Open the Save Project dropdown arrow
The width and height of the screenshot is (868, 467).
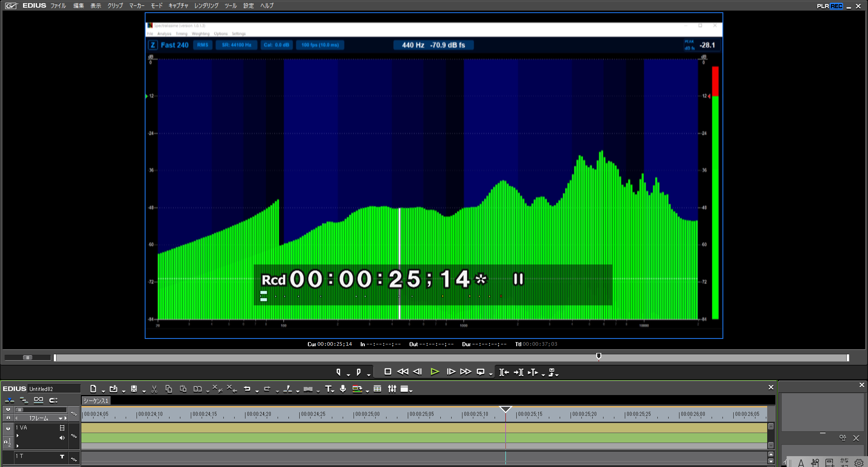[144, 391]
